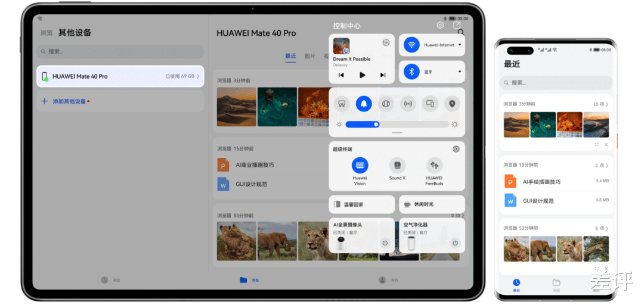Expand the Huawei-Internet Wi-Fi dropdown arrow
Screen dimensions: 644x305
(x=460, y=45)
